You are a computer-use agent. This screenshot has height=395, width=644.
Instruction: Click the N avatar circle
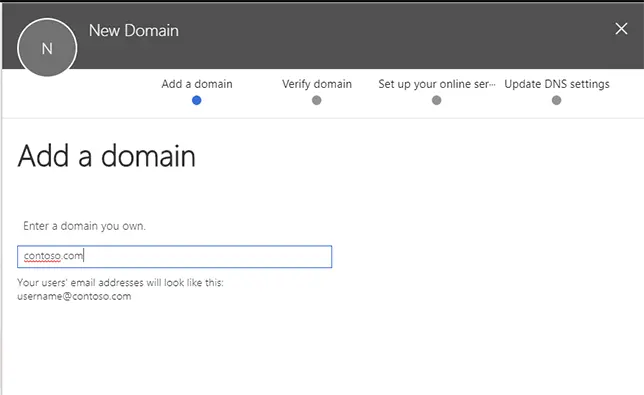[47, 48]
